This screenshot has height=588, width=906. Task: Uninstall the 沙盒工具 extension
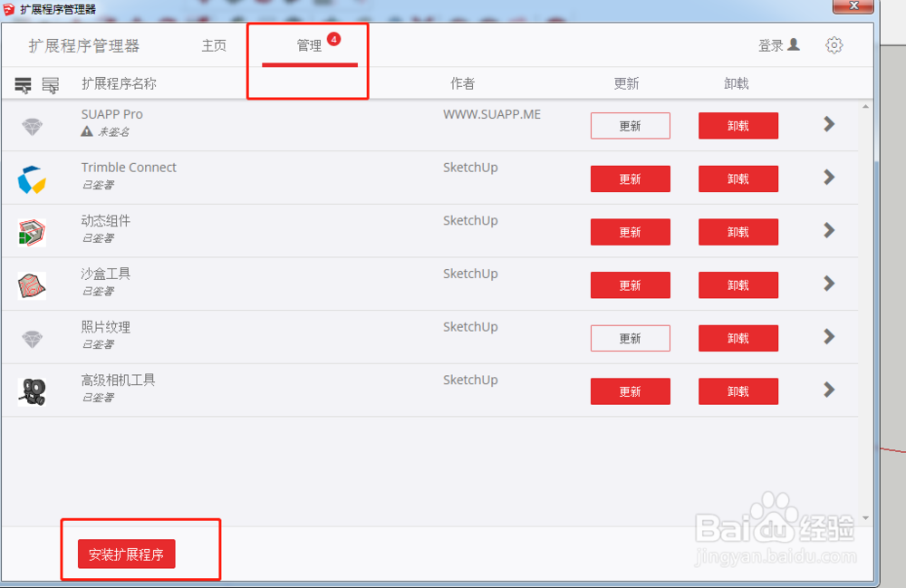pos(738,285)
